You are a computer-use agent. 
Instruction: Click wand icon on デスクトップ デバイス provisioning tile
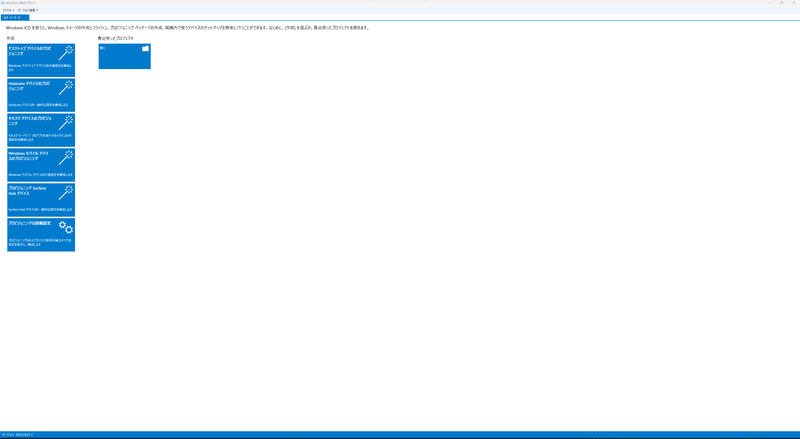[x=66, y=53]
